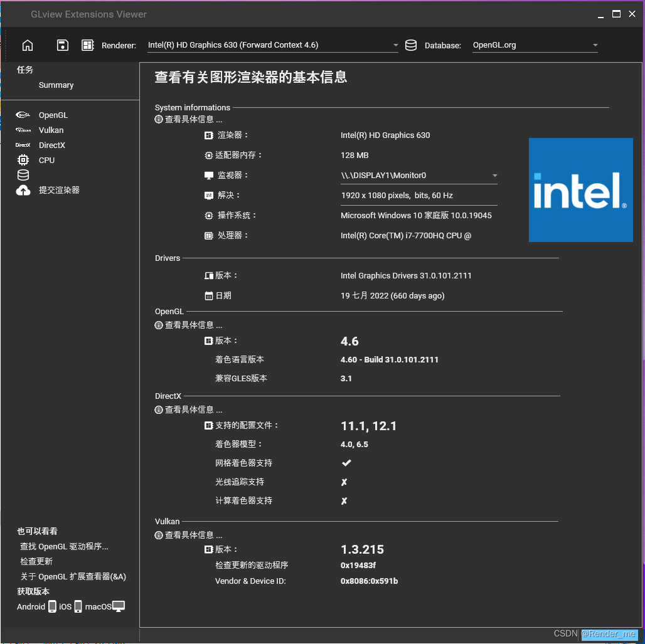This screenshot has width=645, height=644.
Task: Click the Save disk icon
Action: pos(63,45)
